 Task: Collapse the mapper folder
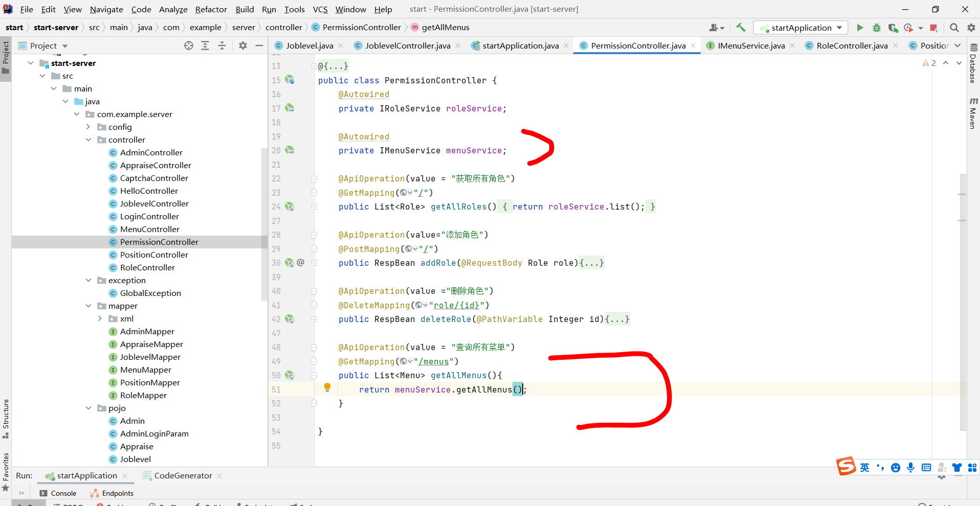tap(88, 306)
